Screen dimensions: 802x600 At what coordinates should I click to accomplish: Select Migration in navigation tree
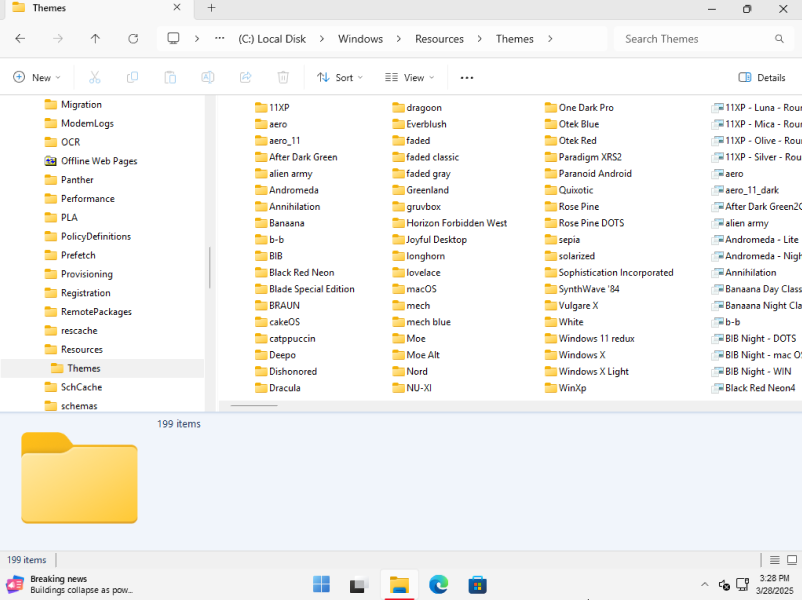click(x=81, y=104)
